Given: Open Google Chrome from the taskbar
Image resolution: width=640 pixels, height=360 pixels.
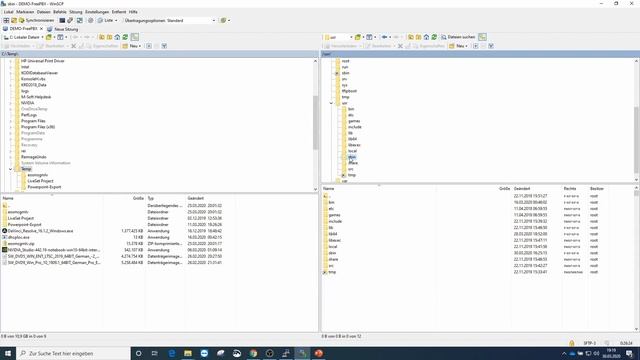Looking at the screenshot, I should coord(253,353).
